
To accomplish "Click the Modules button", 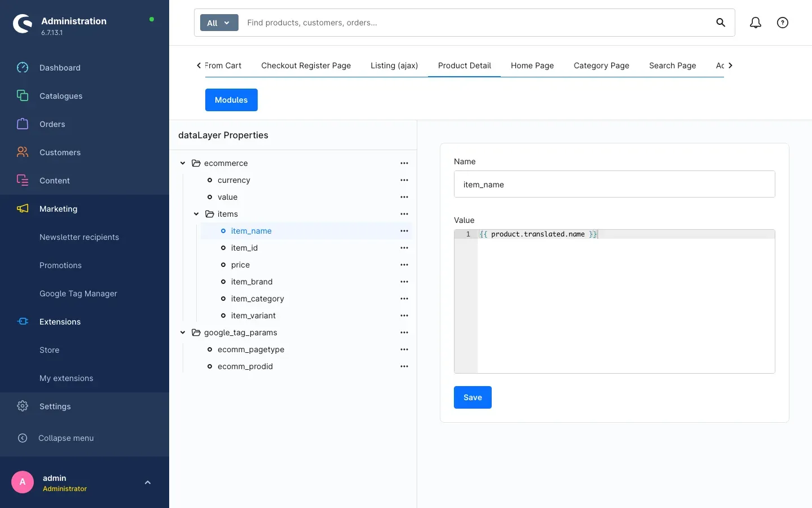I will (x=231, y=100).
